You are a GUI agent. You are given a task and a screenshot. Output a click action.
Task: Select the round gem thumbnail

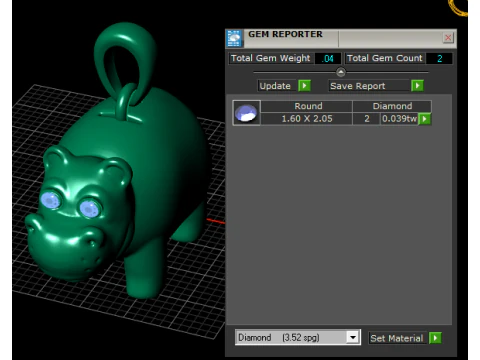pyautogui.click(x=246, y=113)
